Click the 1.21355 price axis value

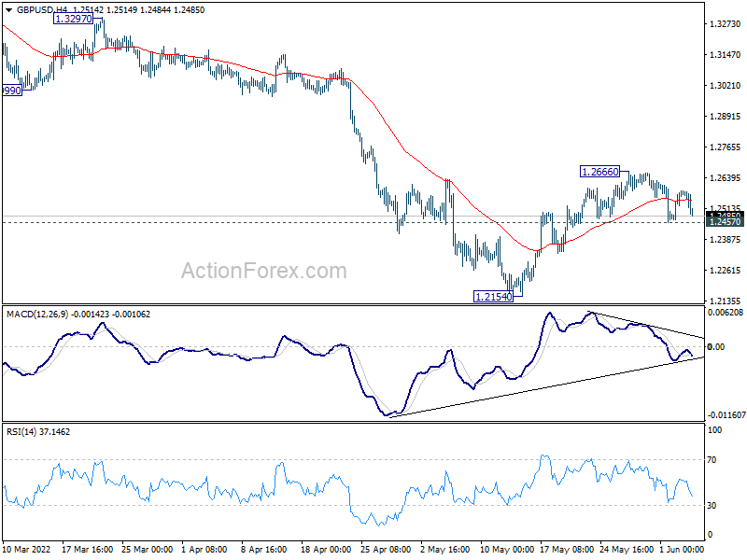click(x=726, y=301)
